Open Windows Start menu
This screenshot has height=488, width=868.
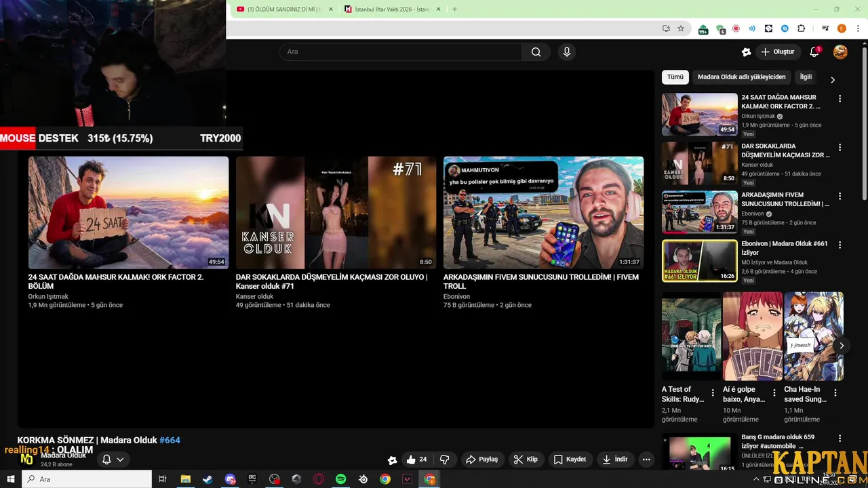point(10,479)
